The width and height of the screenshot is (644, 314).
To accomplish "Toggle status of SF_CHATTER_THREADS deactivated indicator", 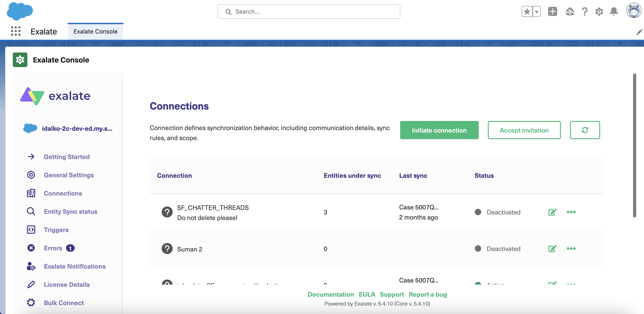I will click(x=478, y=212).
